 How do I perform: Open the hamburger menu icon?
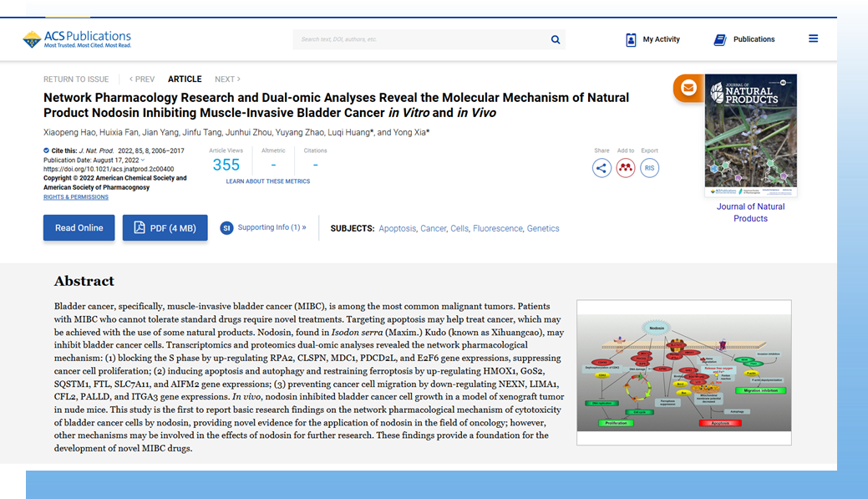tap(813, 38)
